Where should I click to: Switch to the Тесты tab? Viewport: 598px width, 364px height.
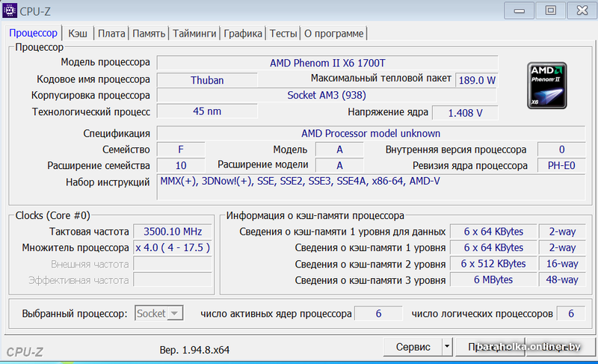pos(283,34)
